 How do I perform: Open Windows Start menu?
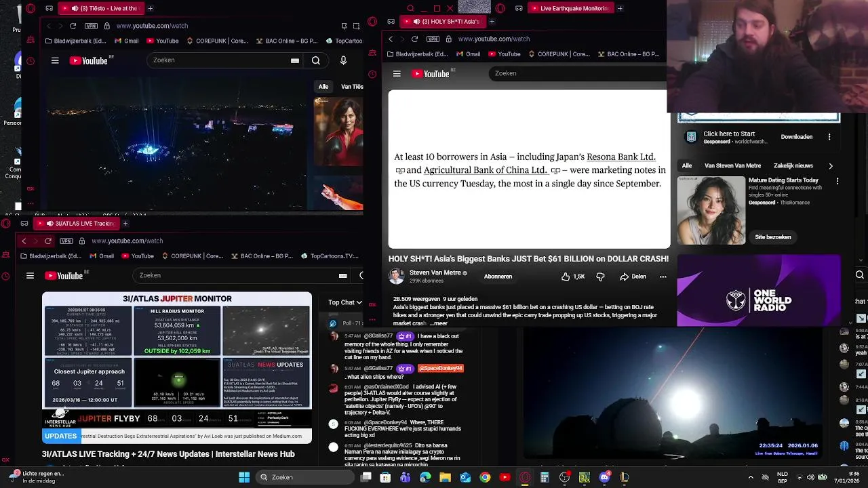pos(244,477)
